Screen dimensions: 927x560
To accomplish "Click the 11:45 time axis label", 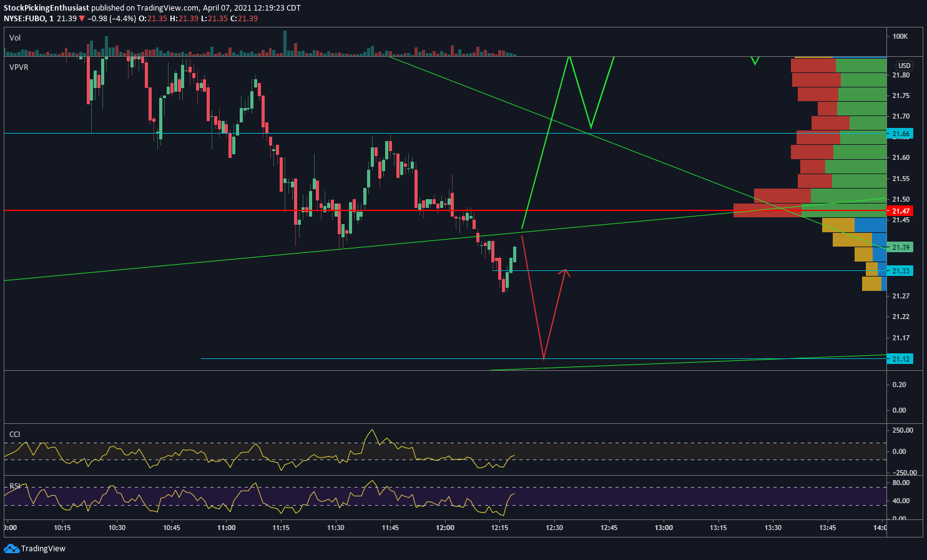I will (x=390, y=528).
